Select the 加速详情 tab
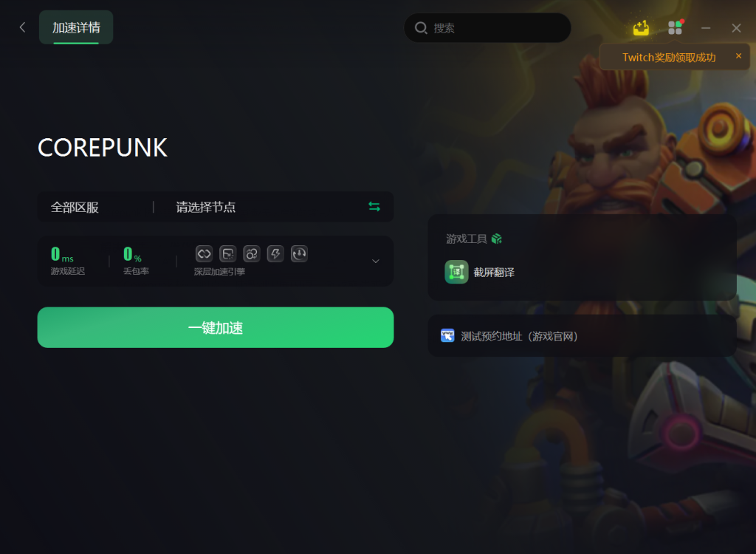The width and height of the screenshot is (756, 554). [76, 27]
